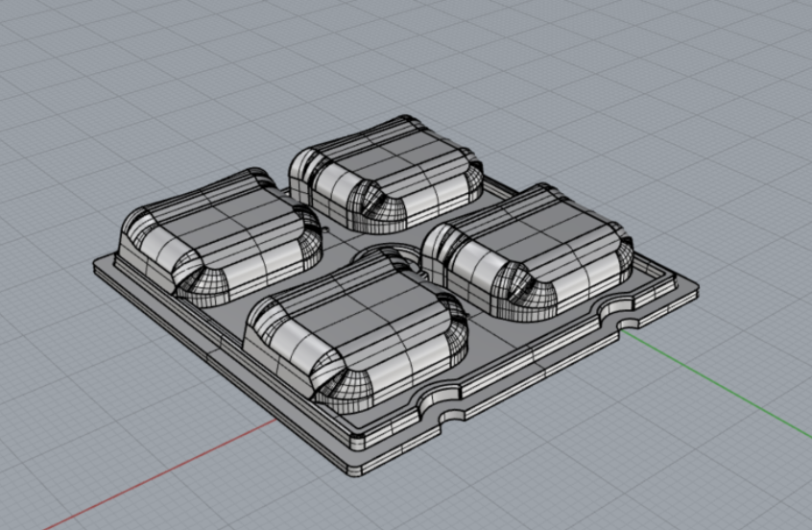Select the red X-axis line in the viewport

click(160, 474)
